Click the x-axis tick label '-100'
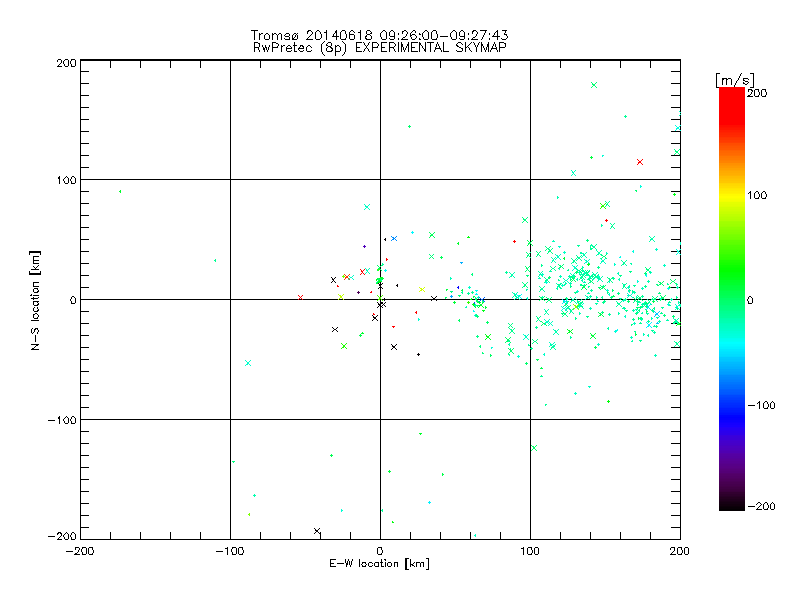Screen dimensions: 800x600 230,551
